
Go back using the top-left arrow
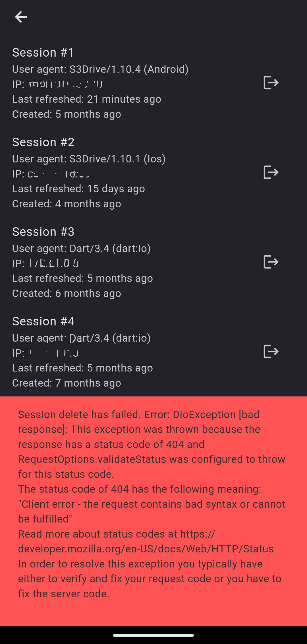[21, 17]
